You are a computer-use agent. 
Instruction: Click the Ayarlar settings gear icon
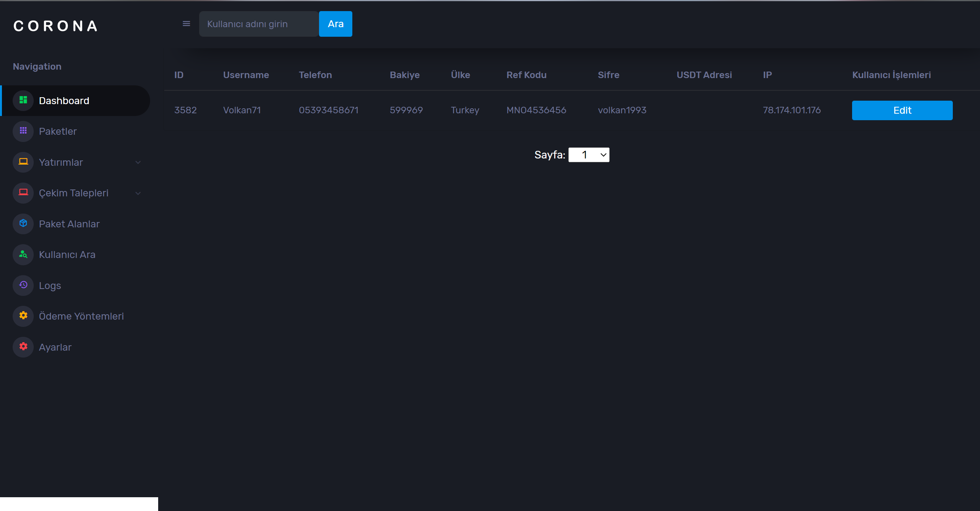tap(23, 347)
